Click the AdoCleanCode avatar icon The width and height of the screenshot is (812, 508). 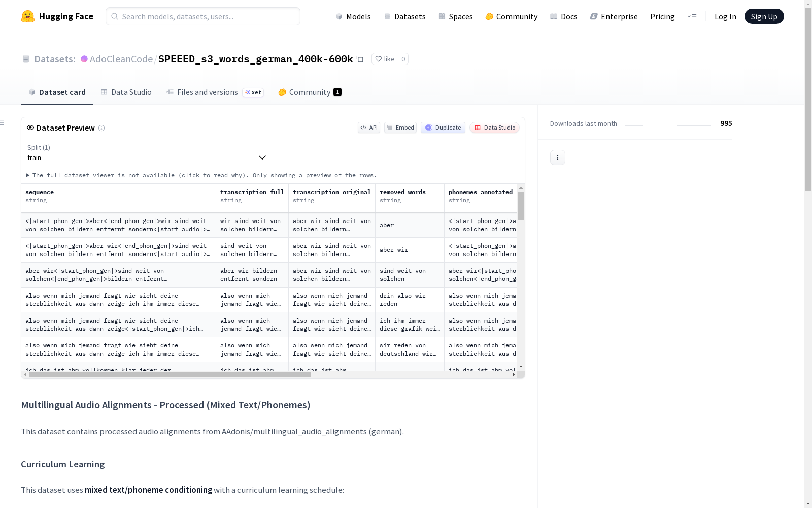[84, 59]
